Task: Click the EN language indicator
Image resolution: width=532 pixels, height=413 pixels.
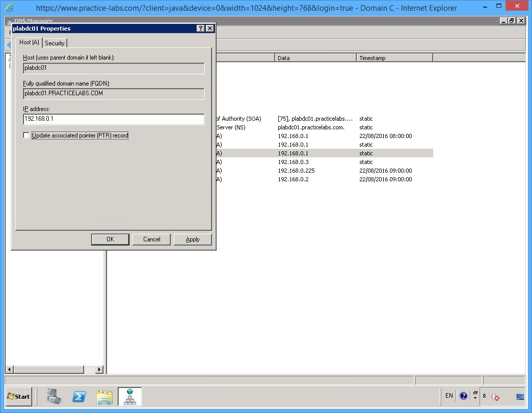Action: pos(449,396)
